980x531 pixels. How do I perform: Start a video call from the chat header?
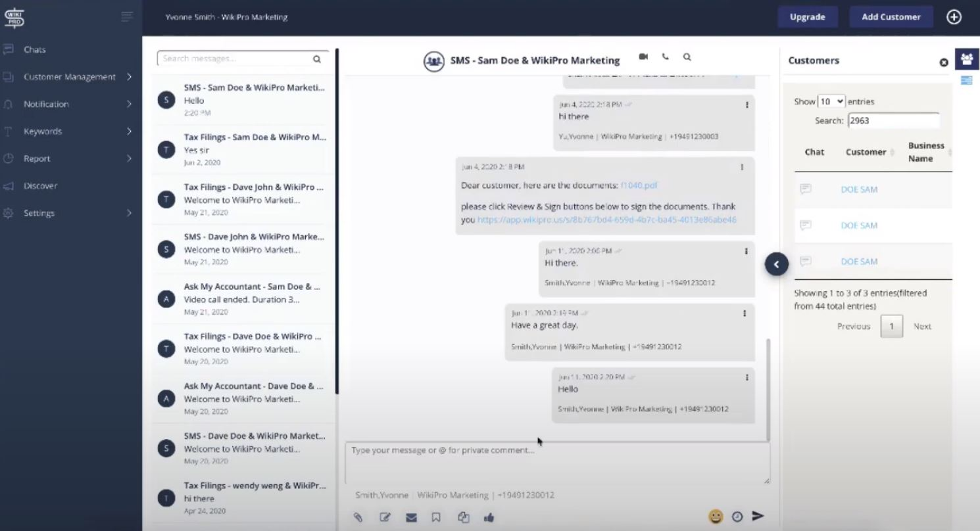click(643, 57)
